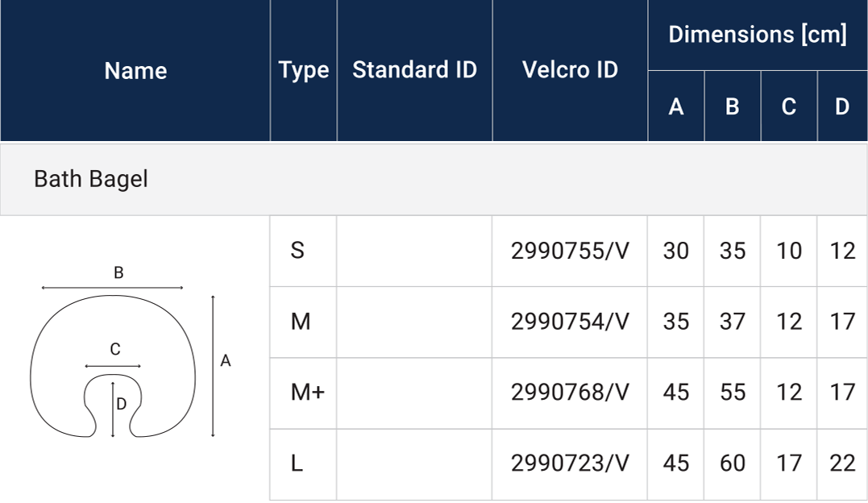Click the Dimensions [cm] header
The height and width of the screenshot is (503, 868).
[758, 35]
